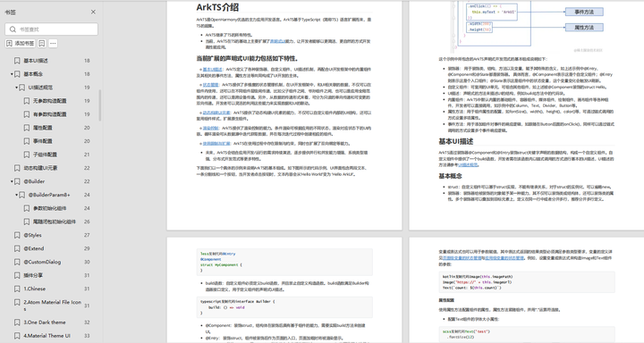Viewport: 644px width, 343px height.
Task: Click the bookmark icon beside 添加书签
Action: pyautogui.click(x=41, y=43)
